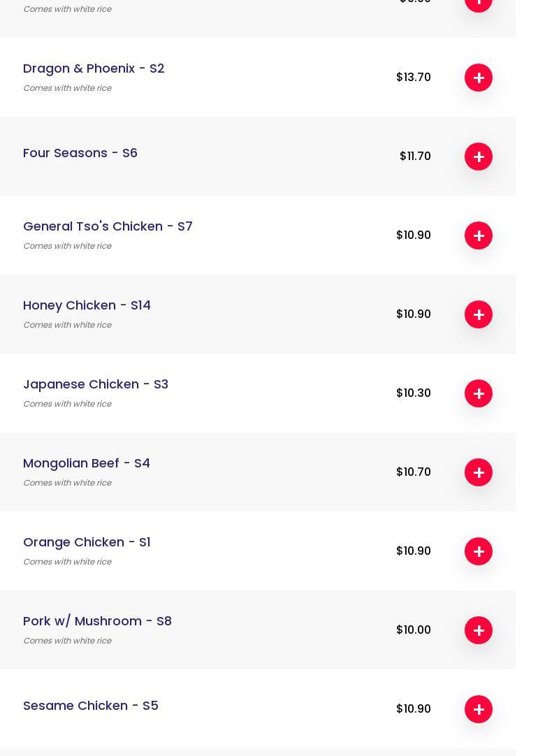This screenshot has width=538, height=756.
Task: Click plus button for Pork w/ Mushroom
Action: (x=479, y=630)
